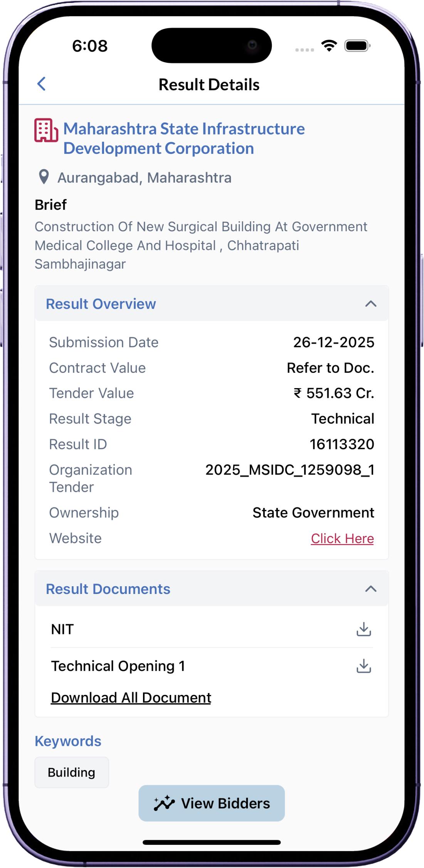
Task: Tap the sparkle chart icon on View Bidders
Action: (x=164, y=803)
